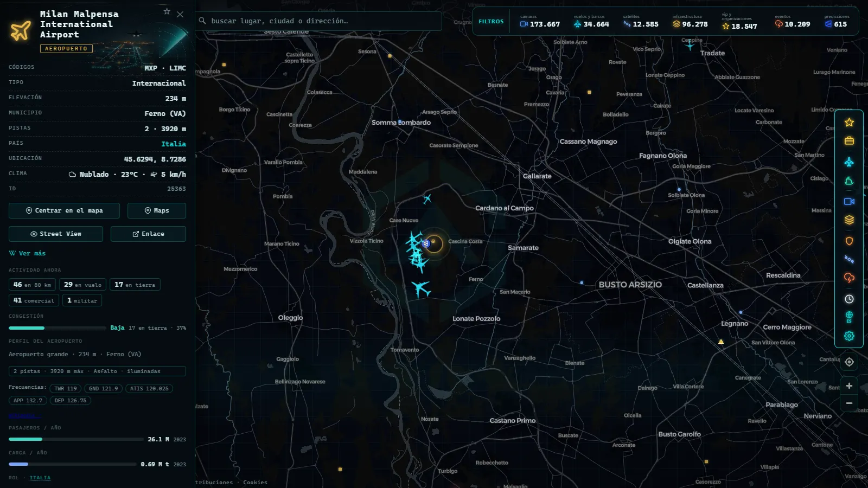Toggle the video camera layer icon in the right toolbar
Viewport: 868px width, 488px height.
click(x=849, y=201)
